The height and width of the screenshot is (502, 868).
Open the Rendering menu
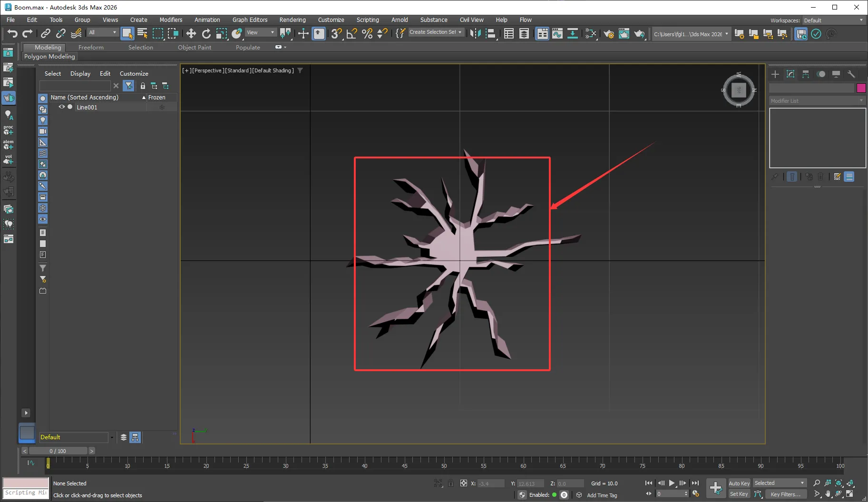point(292,20)
